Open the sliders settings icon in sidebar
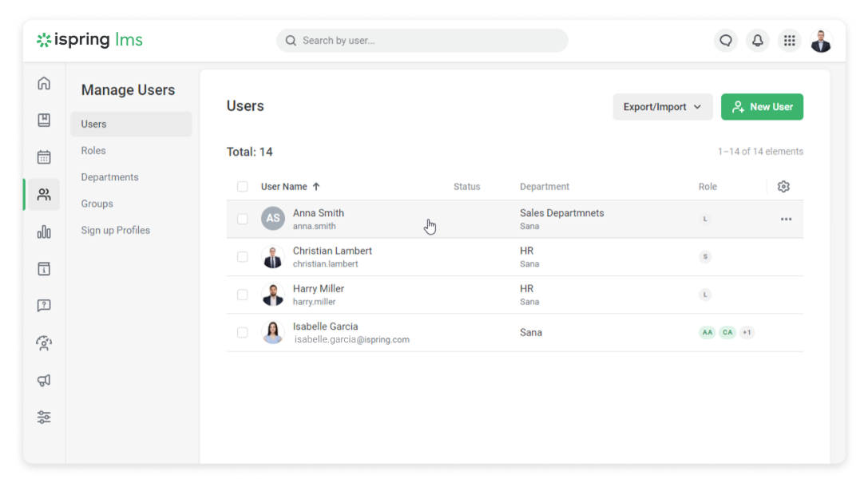Screen dimensions: 868x483 click(x=44, y=418)
